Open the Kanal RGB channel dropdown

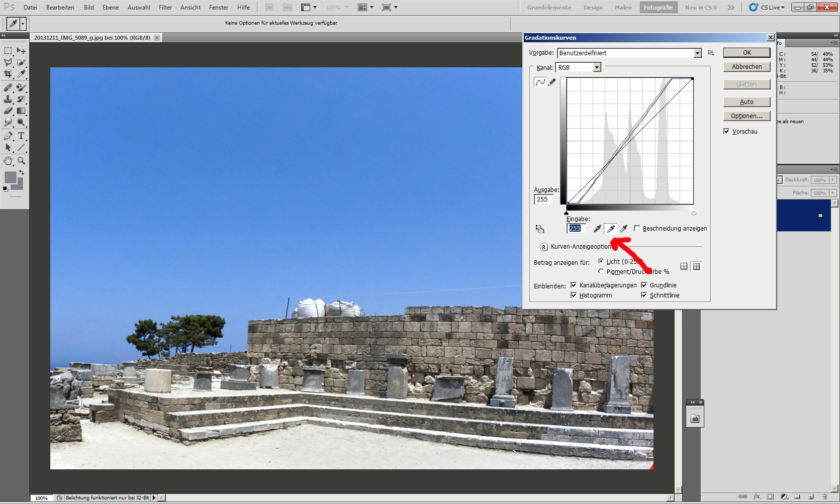click(597, 67)
